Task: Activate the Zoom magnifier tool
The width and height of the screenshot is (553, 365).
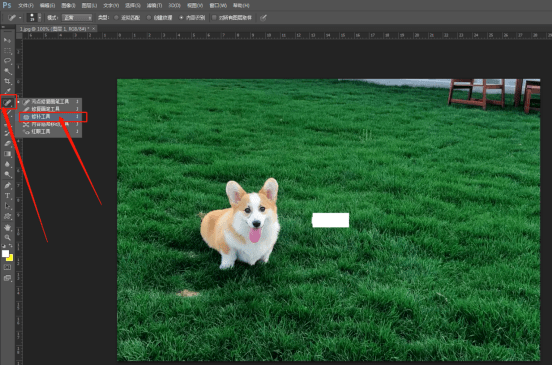Action: point(7,238)
